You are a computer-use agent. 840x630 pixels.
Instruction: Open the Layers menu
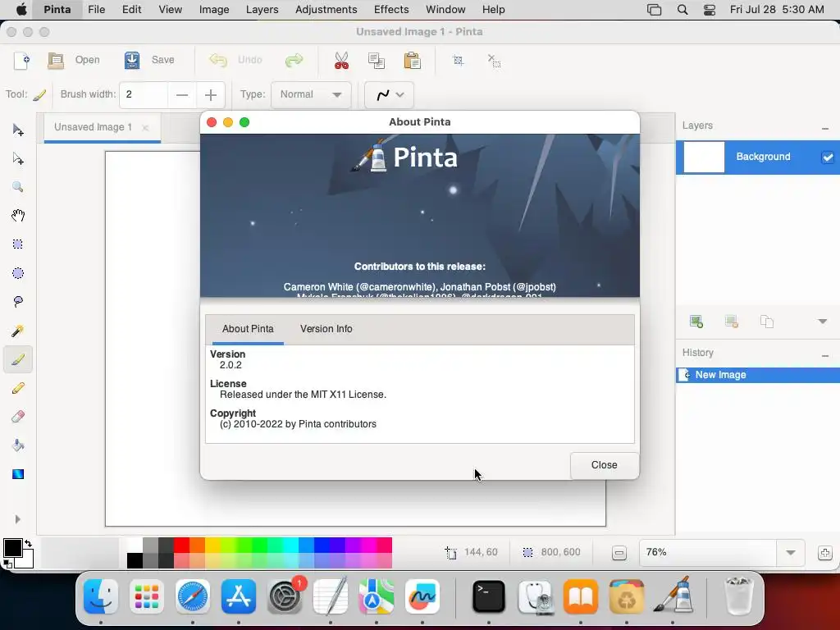click(x=262, y=10)
